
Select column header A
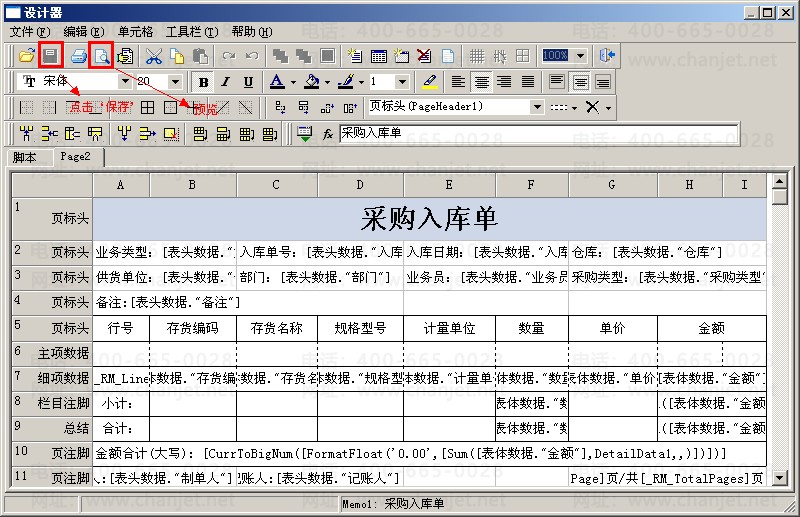pos(121,185)
